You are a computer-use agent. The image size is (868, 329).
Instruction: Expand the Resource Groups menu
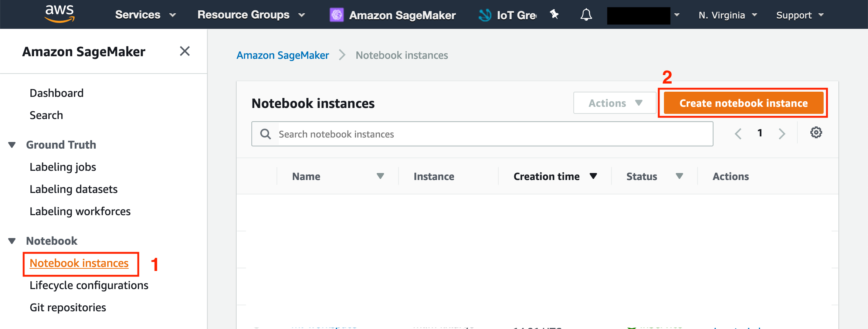[251, 15]
